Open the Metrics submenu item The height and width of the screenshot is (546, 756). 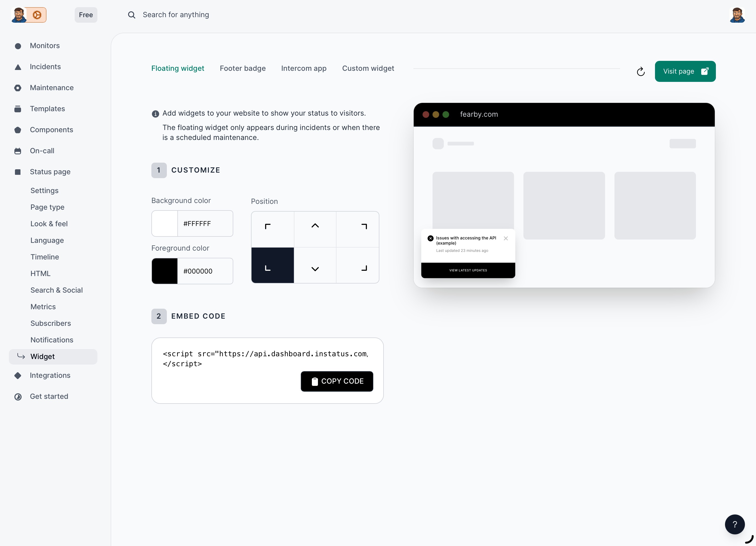[x=43, y=307]
